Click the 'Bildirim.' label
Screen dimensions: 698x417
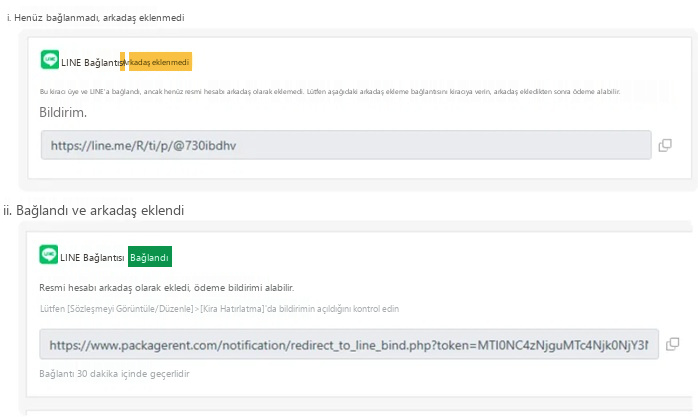(x=63, y=113)
